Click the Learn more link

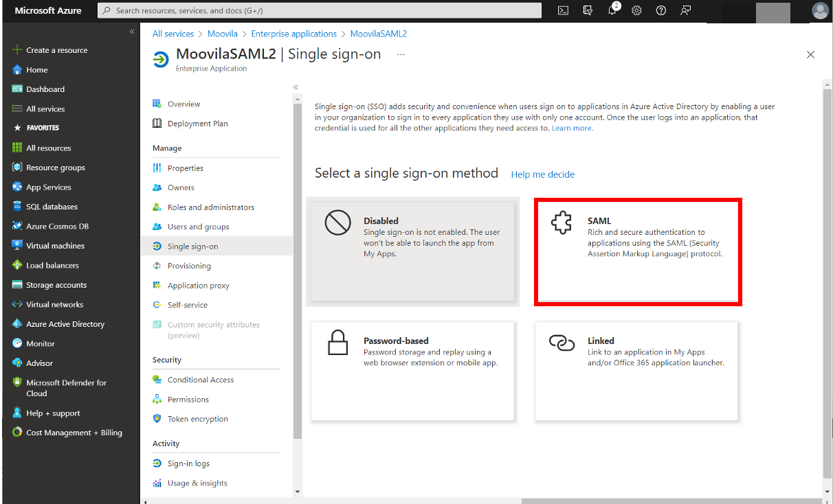572,128
